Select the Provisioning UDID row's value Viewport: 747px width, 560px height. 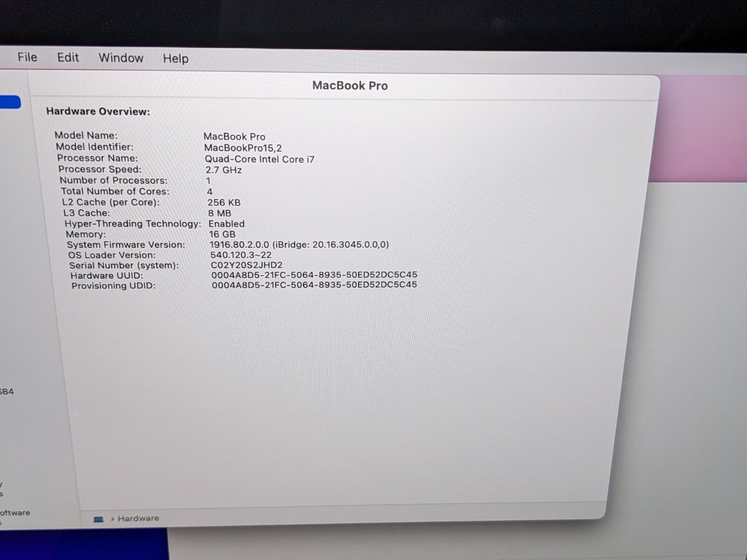[x=314, y=285]
